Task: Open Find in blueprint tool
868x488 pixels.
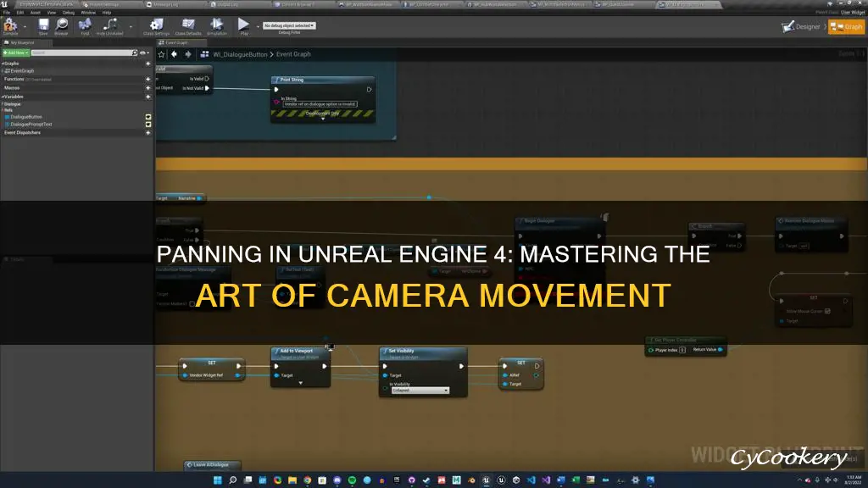Action: click(x=85, y=25)
